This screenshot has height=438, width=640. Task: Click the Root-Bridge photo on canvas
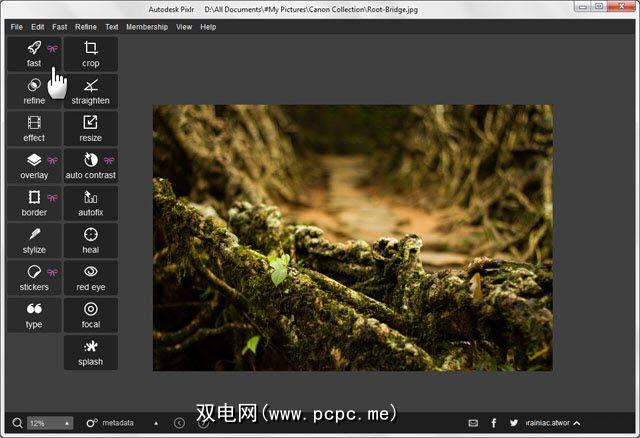pos(352,238)
